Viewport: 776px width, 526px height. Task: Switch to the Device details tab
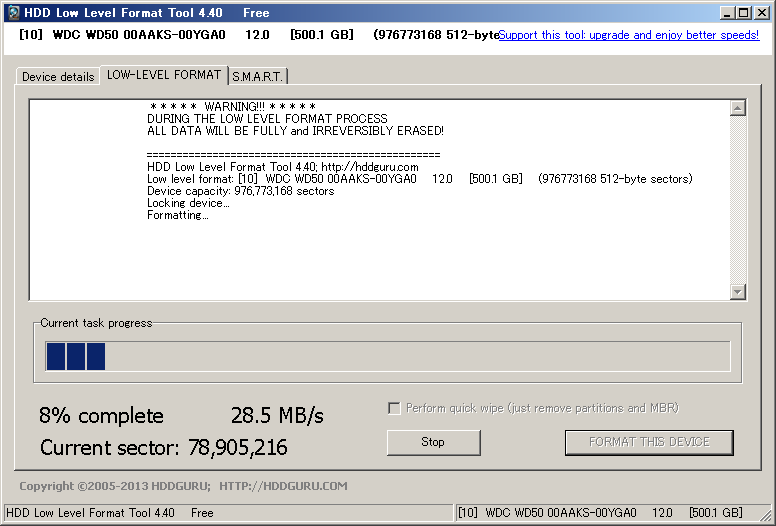58,77
